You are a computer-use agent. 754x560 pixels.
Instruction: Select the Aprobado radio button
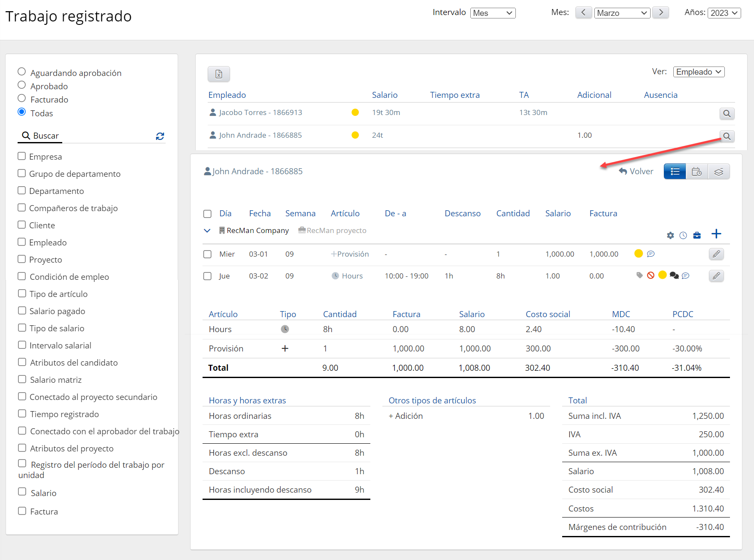(22, 85)
